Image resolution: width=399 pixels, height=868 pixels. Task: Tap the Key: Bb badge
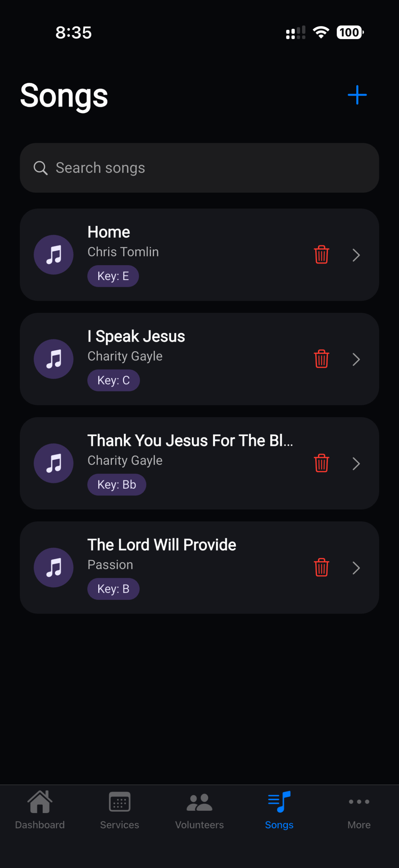coord(117,485)
